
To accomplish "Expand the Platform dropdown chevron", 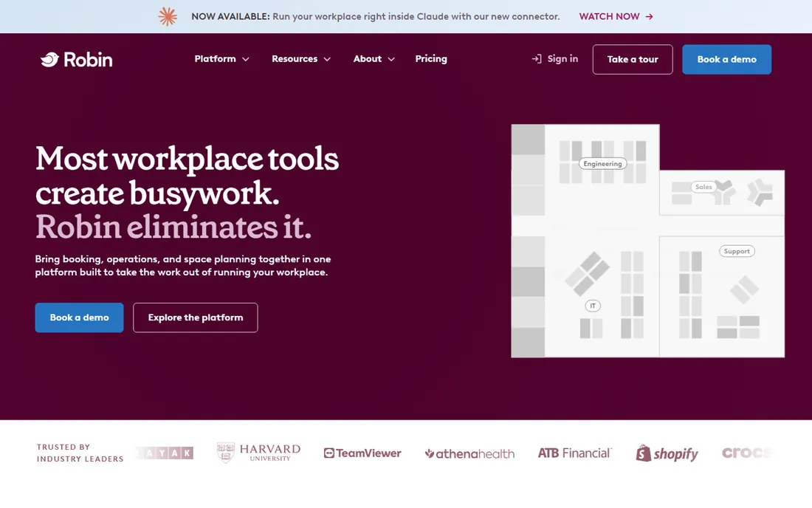I will 246,59.
